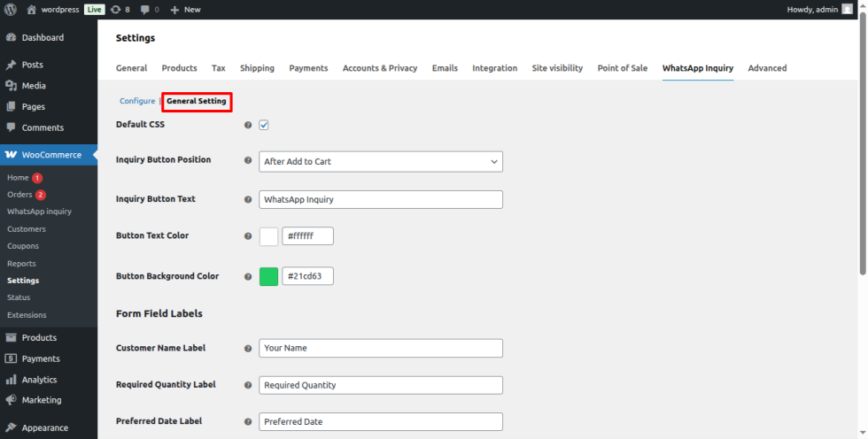Screen dimensions: 868x439
Task: Click the General Setting sub-section link
Action: (197, 101)
